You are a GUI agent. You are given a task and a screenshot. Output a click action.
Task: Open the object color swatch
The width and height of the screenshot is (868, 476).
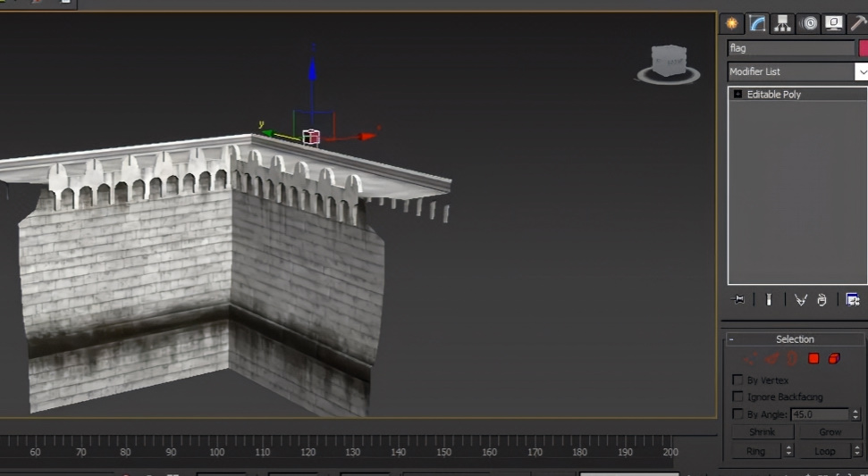(x=864, y=48)
